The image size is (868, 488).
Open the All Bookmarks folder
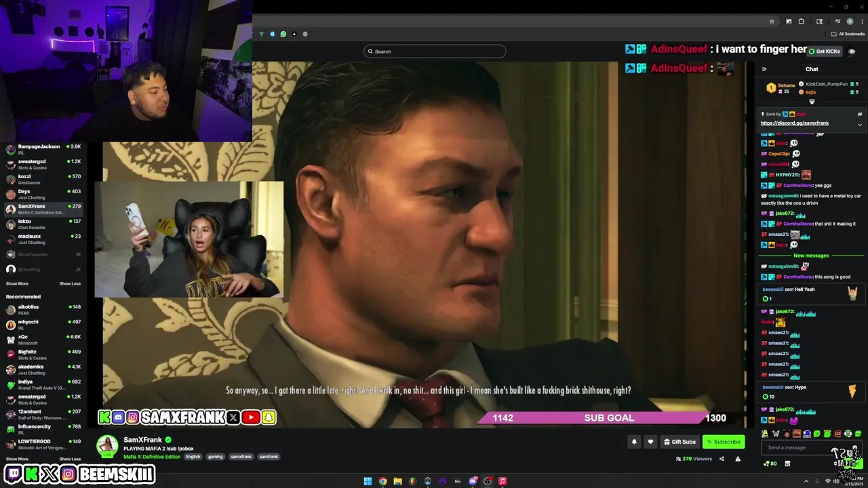[x=848, y=34]
